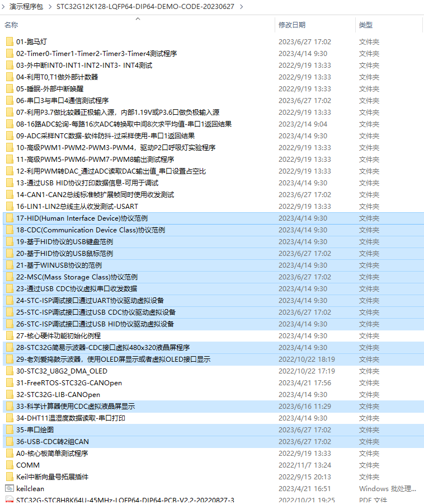Click folder icon of Keil中断向量号拓展插件

(10, 477)
